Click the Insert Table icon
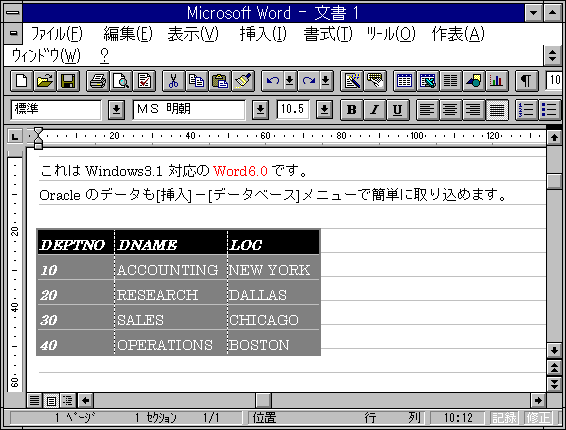The width and height of the screenshot is (566, 430). click(x=404, y=81)
